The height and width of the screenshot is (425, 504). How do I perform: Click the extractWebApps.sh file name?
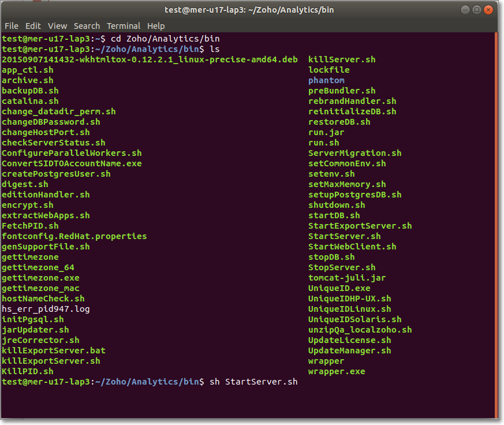46,215
